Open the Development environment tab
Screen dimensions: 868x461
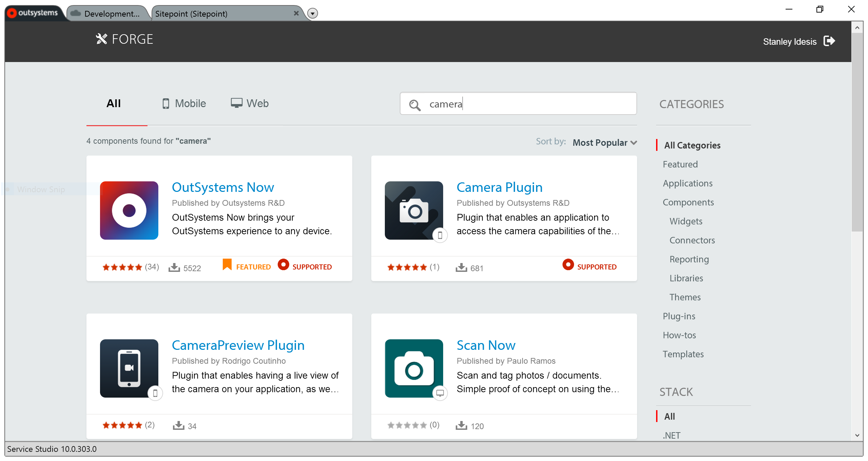click(108, 14)
